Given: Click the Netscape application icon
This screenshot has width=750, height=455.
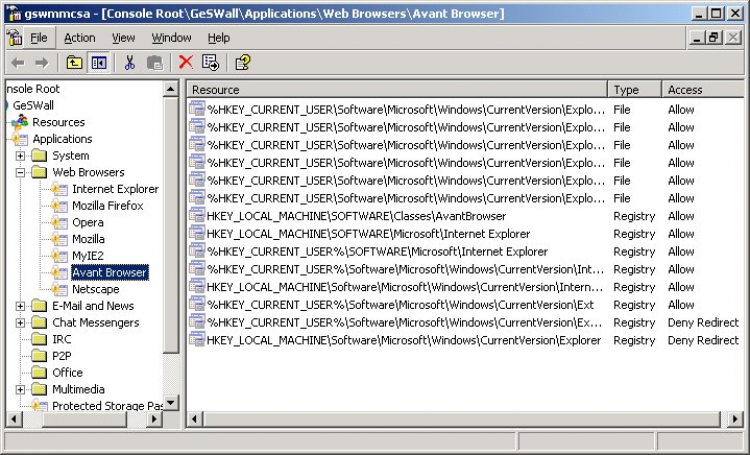Looking at the screenshot, I should pyautogui.click(x=59, y=289).
